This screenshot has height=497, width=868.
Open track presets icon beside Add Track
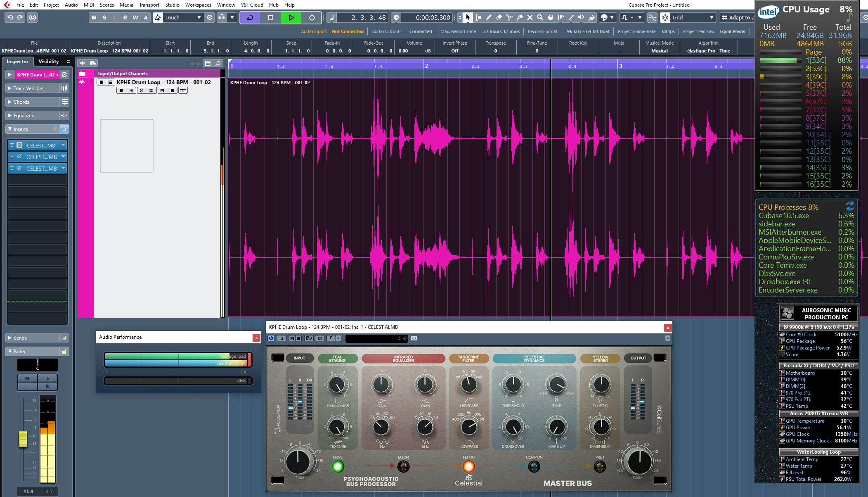[93, 63]
